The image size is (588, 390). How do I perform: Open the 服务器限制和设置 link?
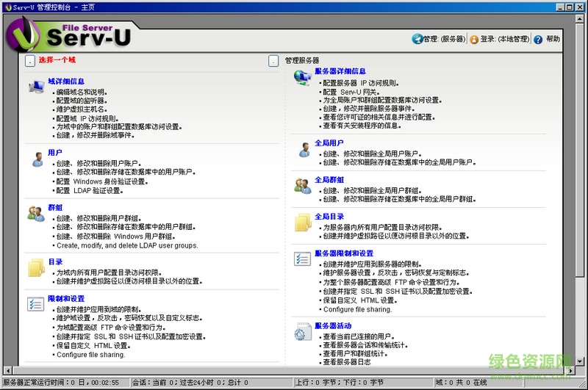pos(344,253)
